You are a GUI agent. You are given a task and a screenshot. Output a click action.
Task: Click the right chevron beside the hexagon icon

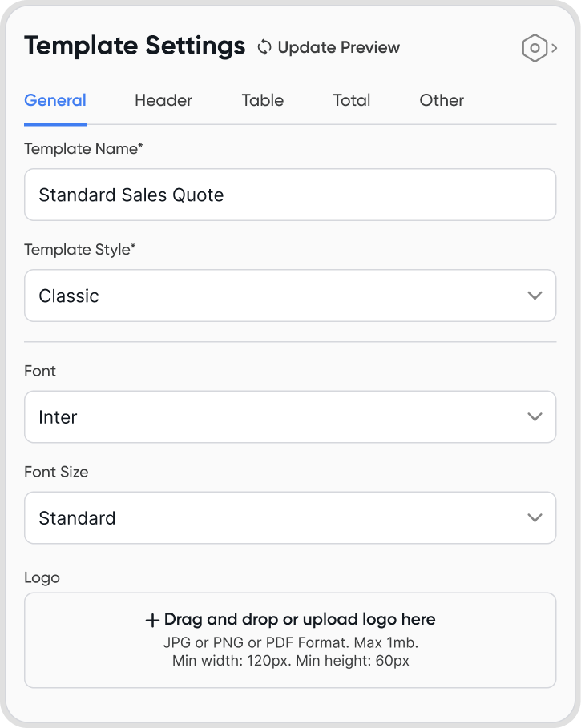point(555,48)
